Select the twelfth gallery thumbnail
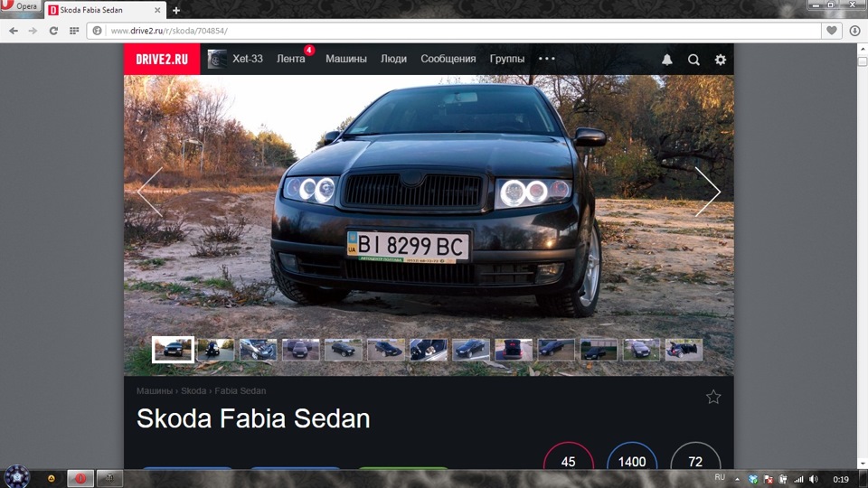The width and height of the screenshot is (868, 488). pos(641,350)
